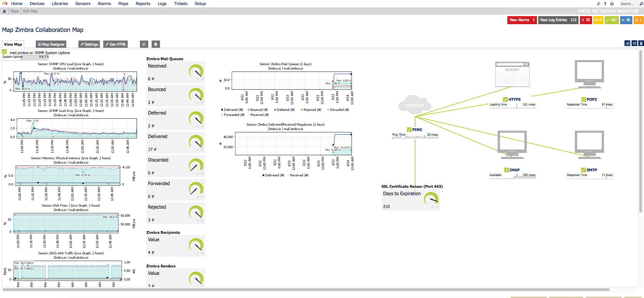Image resolution: width=644 pixels, height=298 pixels.
Task: Select the View Map tab
Action: coord(13,44)
